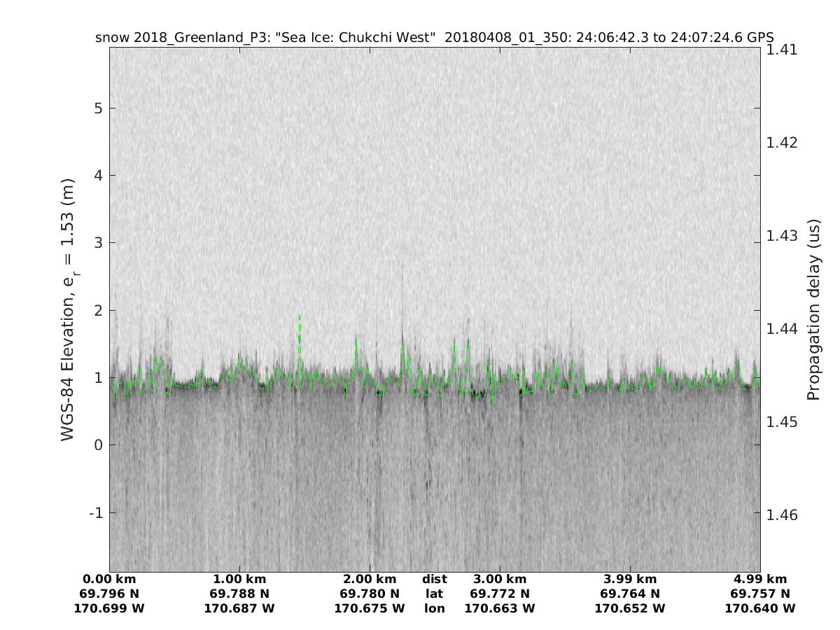Click the 2.00 km distance label
This screenshot has height=630, width=840.
[x=370, y=579]
